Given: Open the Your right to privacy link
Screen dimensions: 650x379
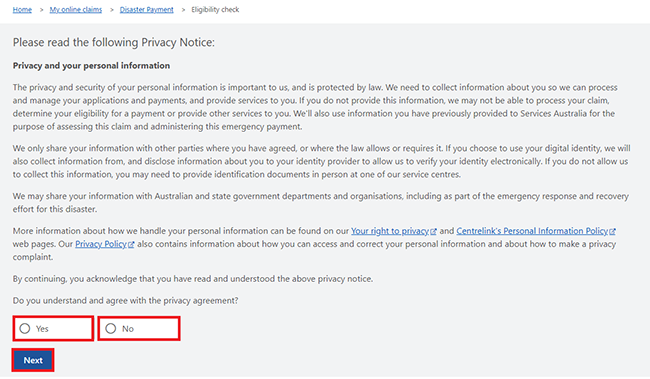Looking at the screenshot, I should click(x=390, y=231).
